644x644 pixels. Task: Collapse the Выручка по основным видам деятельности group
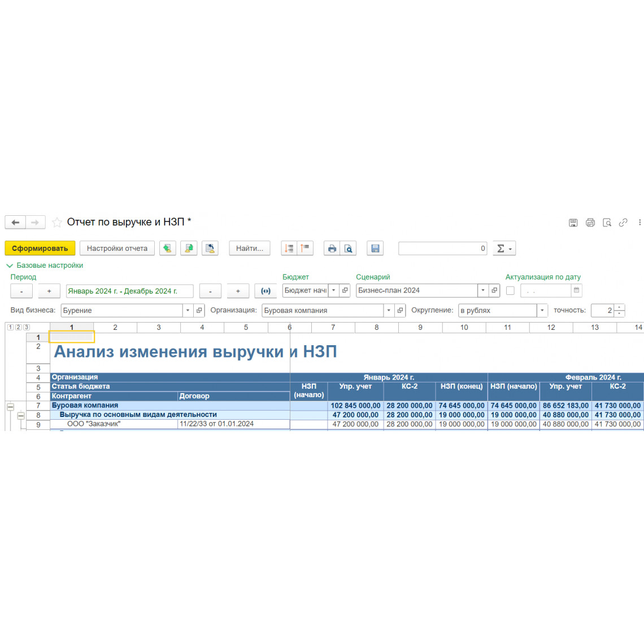[x=21, y=416]
